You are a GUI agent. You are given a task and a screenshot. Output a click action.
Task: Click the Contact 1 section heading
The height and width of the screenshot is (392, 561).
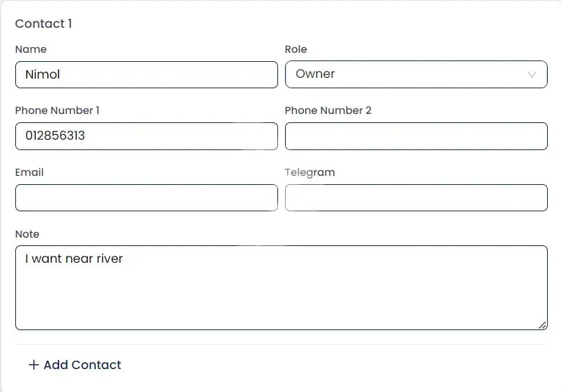click(x=43, y=24)
